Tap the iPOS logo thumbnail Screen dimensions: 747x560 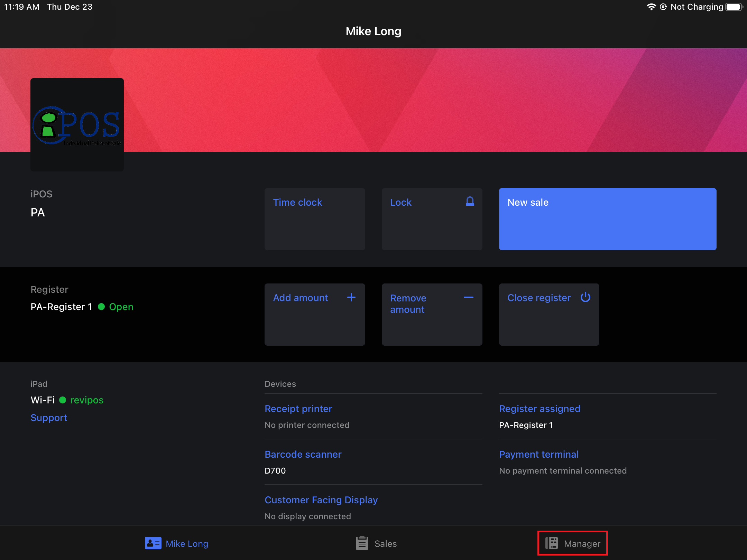pos(77,125)
